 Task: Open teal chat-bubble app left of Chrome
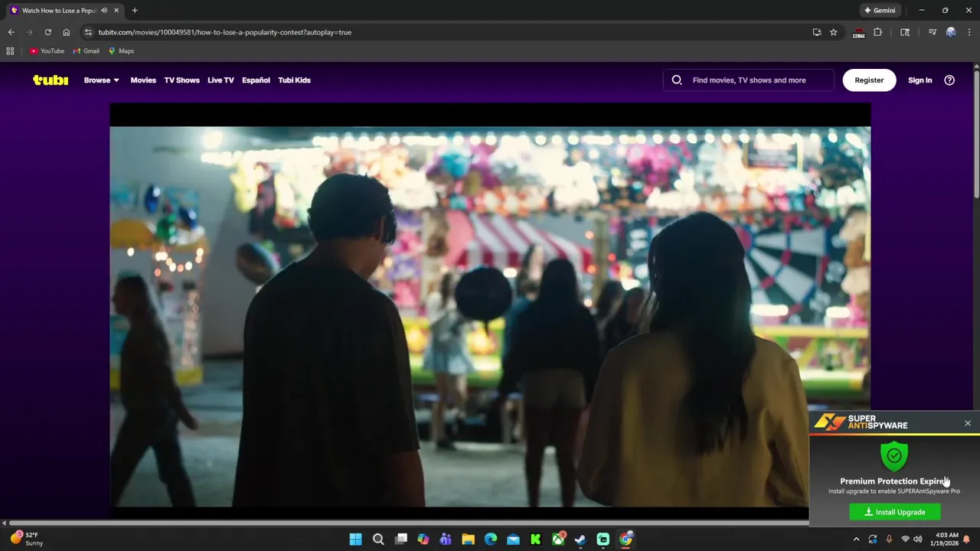point(603,540)
